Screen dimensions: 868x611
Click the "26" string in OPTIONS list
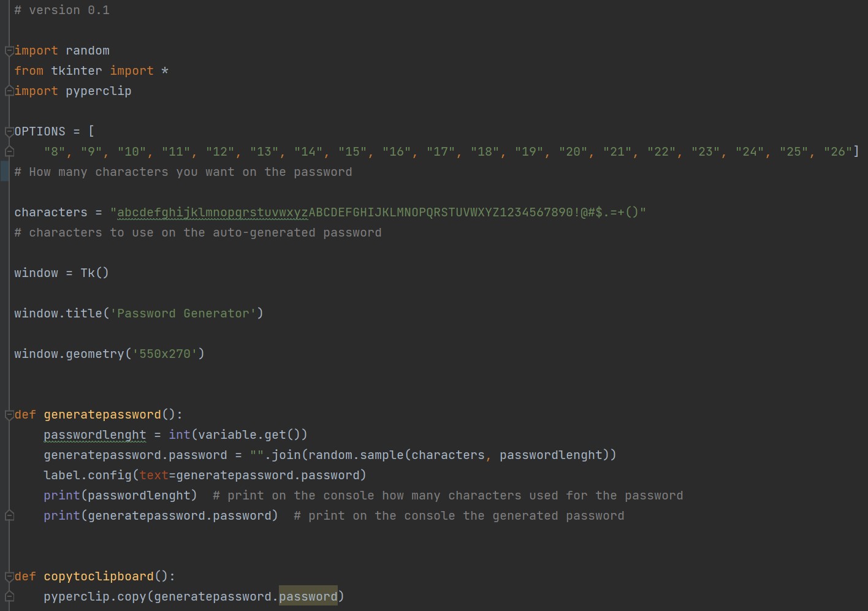pyautogui.click(x=838, y=152)
